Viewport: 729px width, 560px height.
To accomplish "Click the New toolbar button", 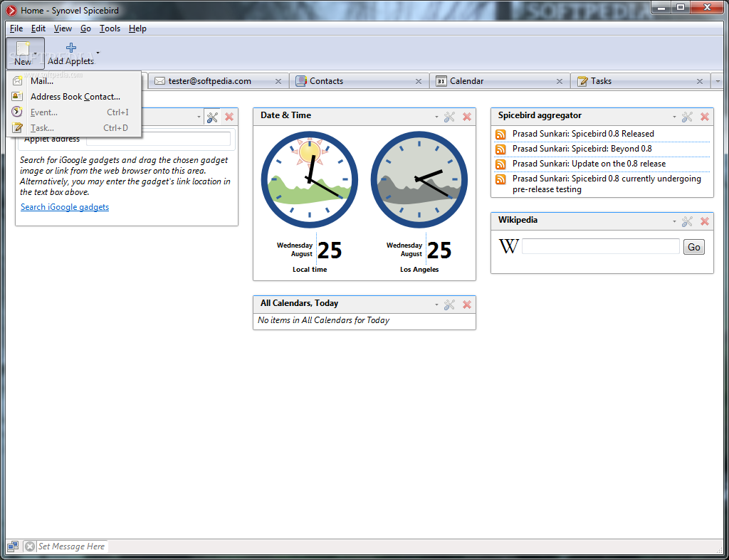I will pos(25,54).
